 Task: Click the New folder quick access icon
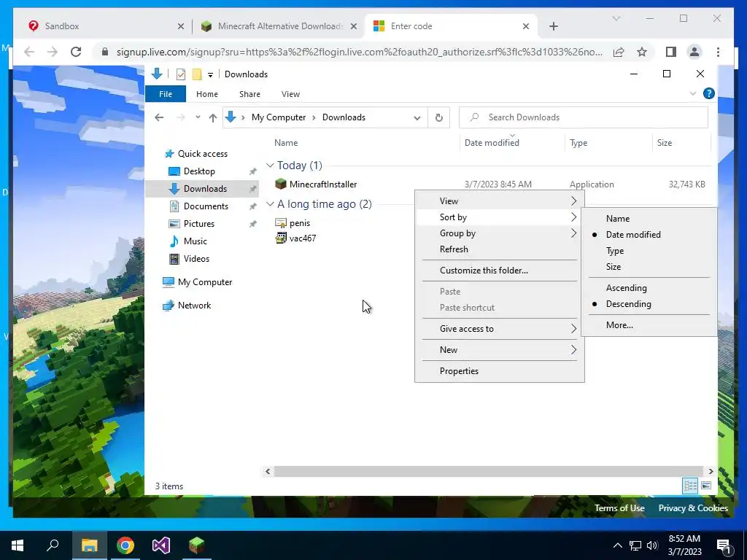(197, 74)
